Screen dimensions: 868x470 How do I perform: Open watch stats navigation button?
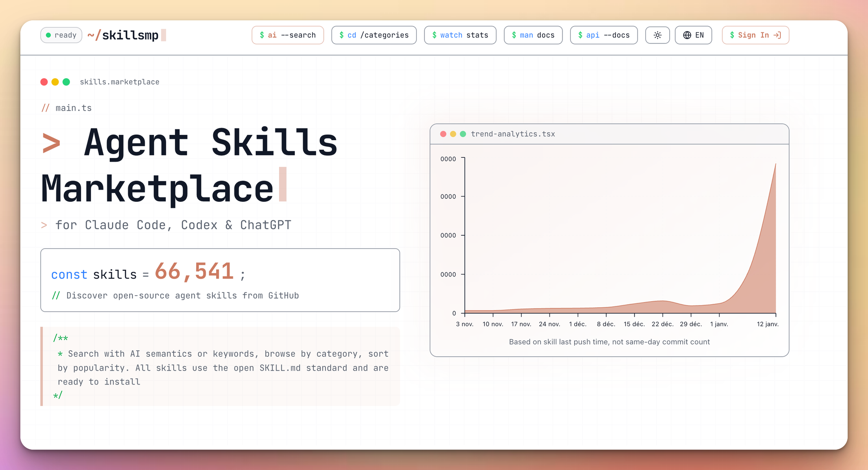coord(460,35)
